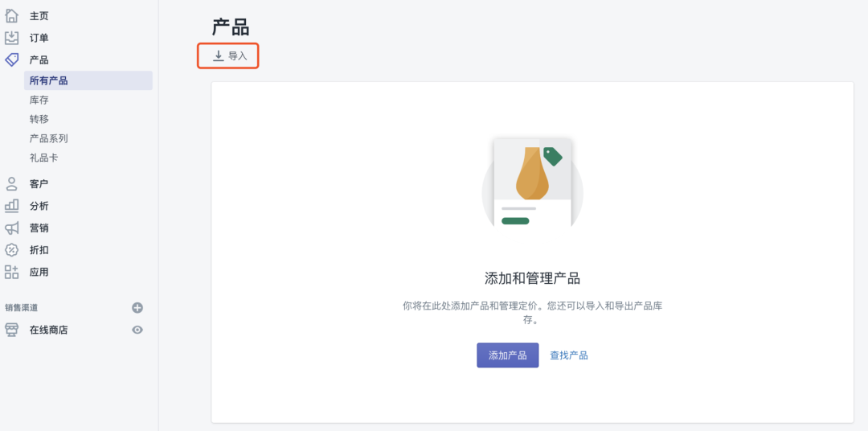Toggle the eye icon beside 在线商店
The image size is (868, 431).
tap(137, 330)
